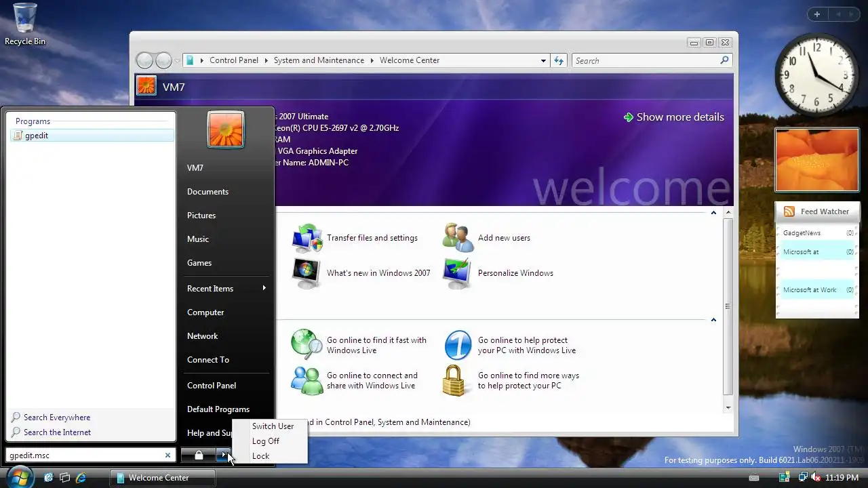Image resolution: width=868 pixels, height=488 pixels.
Task: Click Control Panel in the address breadcrumb
Action: tap(234, 60)
